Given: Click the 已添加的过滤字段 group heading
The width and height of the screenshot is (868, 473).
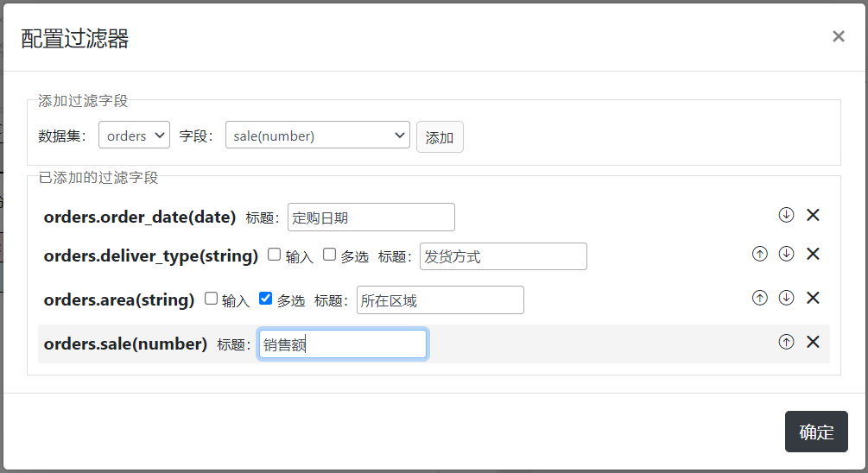Looking at the screenshot, I should (x=98, y=178).
